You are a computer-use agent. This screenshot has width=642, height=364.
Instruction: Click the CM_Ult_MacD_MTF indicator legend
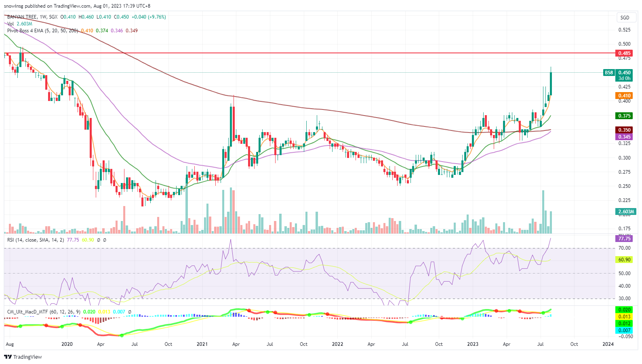tap(44, 312)
